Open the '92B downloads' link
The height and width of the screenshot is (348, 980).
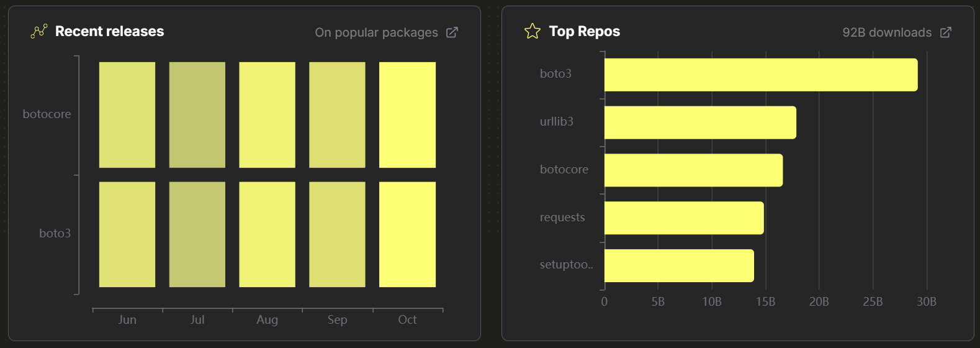tap(886, 32)
